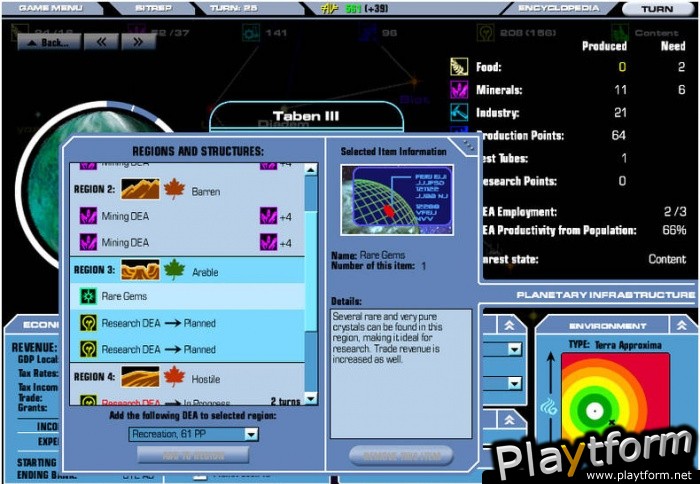
Task: Click the Turn: 25 counter
Action: [x=233, y=8]
